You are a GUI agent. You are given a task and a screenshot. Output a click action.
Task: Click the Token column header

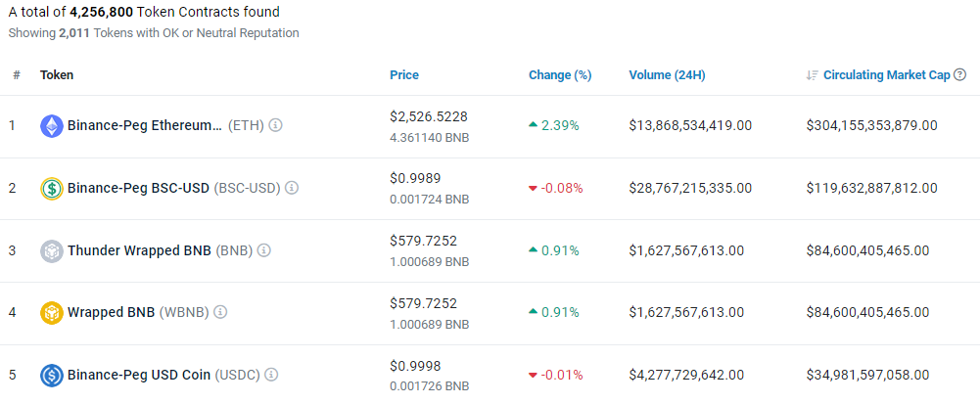[57, 75]
